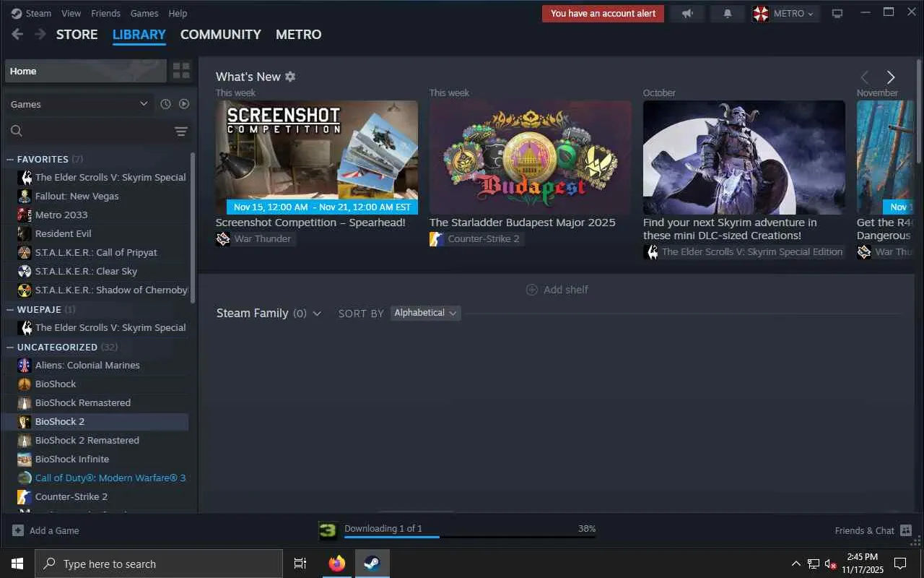
Task: Change the Alphabetical sort order dropdown
Action: [426, 313]
